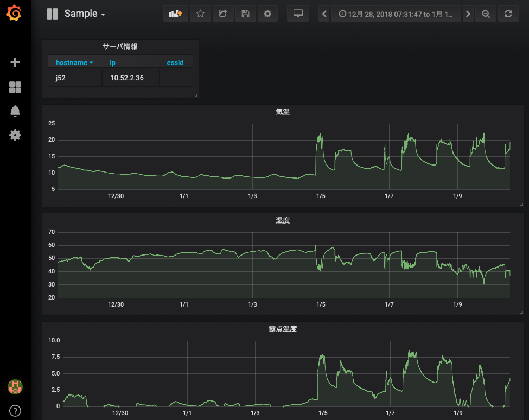Zoom out the time range
The width and height of the screenshot is (529, 420).
coord(486,14)
